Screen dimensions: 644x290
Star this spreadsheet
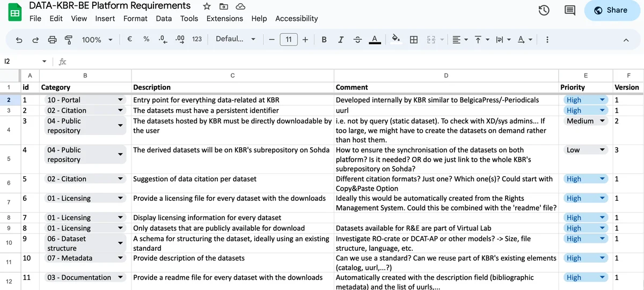coord(207,6)
